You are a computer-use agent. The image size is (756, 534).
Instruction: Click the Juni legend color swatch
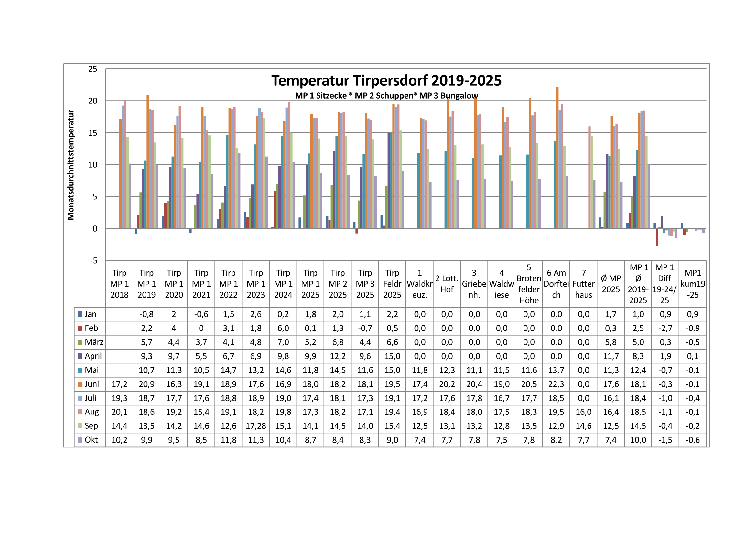[x=80, y=384]
